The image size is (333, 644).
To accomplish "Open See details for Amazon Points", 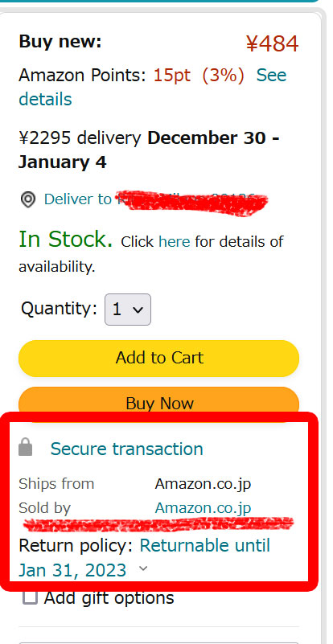I will point(153,87).
